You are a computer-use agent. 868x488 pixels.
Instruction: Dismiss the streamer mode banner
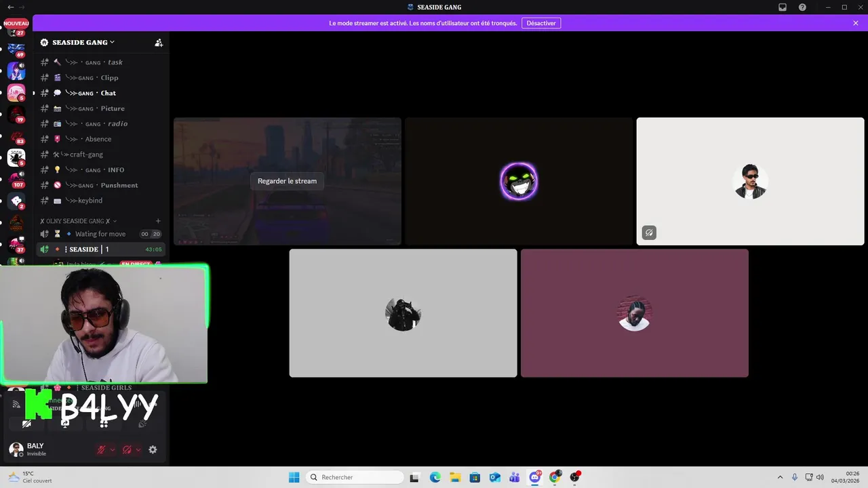tap(856, 23)
